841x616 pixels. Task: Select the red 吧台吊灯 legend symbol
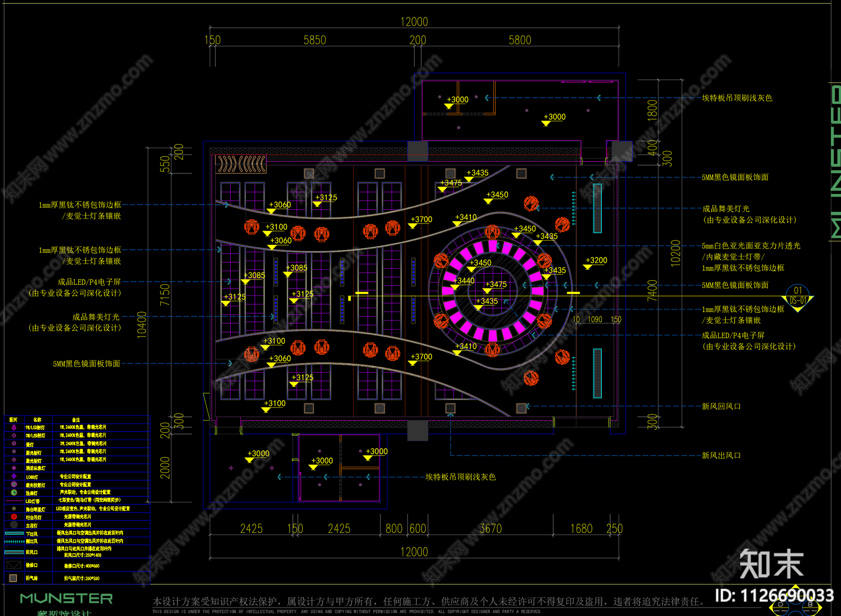[14, 517]
